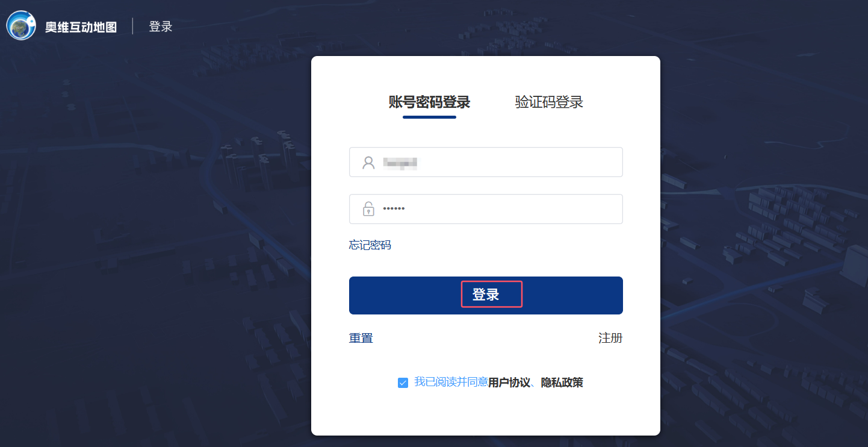868x447 pixels.
Task: Click the blue 登录 button
Action: (486, 295)
